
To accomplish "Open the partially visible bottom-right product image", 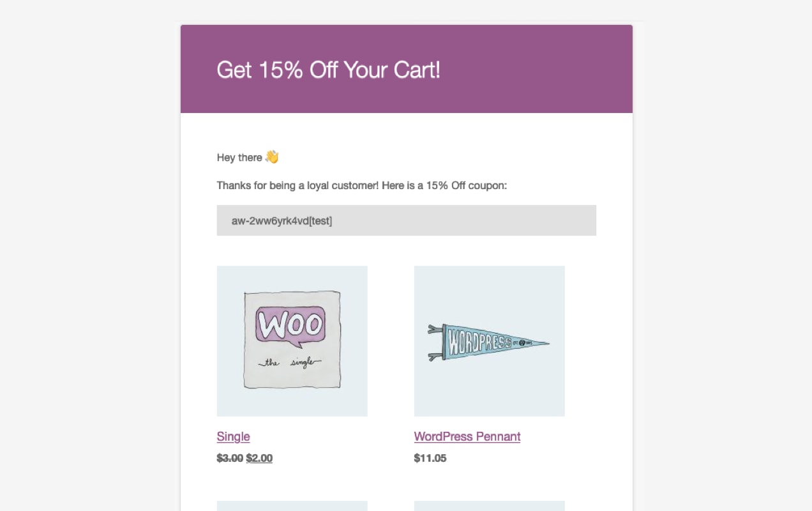I will click(x=489, y=506).
